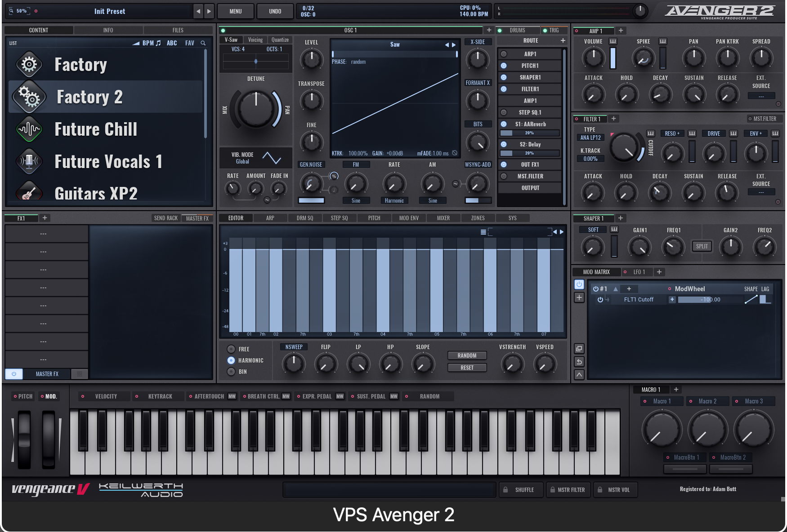The height and width of the screenshot is (532, 787).
Task: Toggle the MSTR FILTER lock
Action: [553, 490]
